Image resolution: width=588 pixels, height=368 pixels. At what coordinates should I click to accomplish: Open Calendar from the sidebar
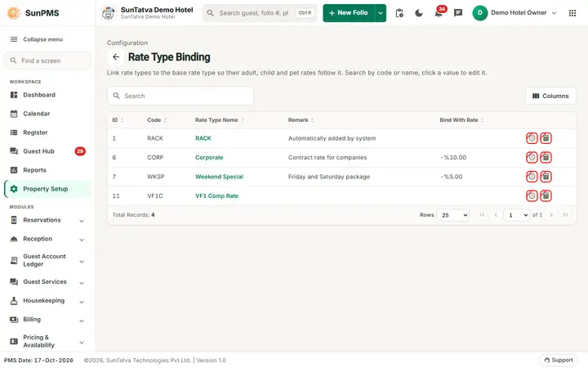click(x=47, y=114)
